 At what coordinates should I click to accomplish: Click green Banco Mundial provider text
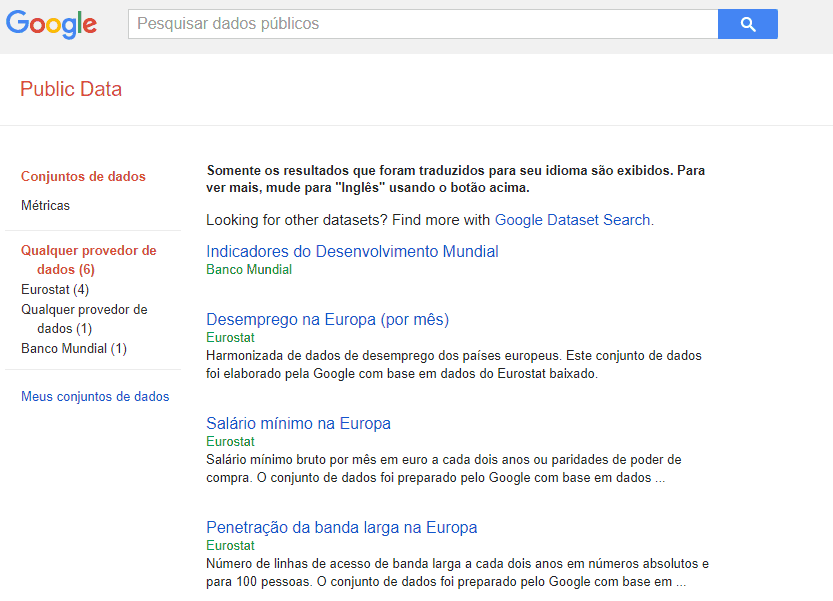249,269
